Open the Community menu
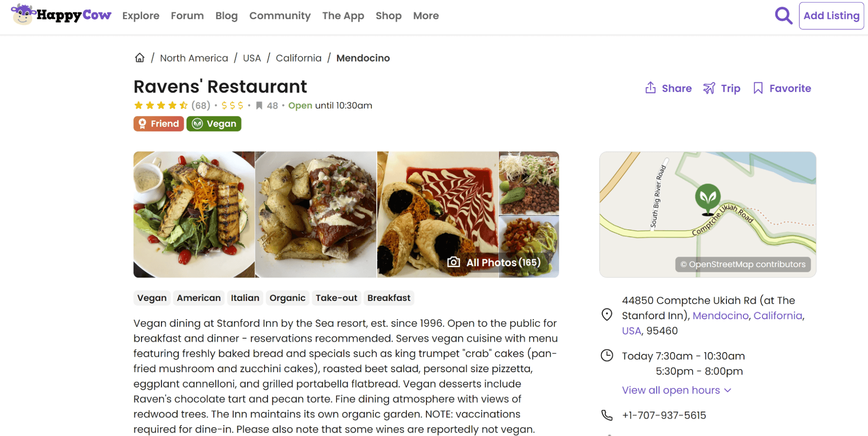868x436 pixels. [280, 16]
